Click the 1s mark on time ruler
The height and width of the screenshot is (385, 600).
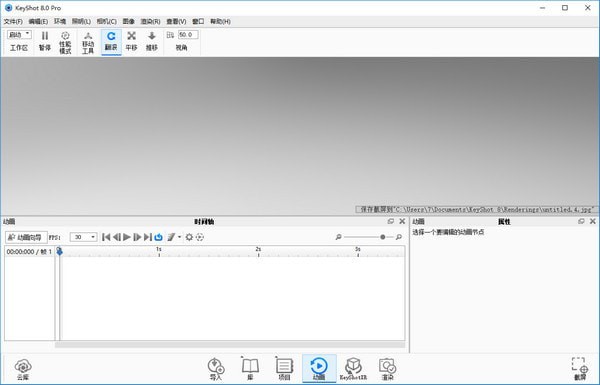click(x=159, y=250)
